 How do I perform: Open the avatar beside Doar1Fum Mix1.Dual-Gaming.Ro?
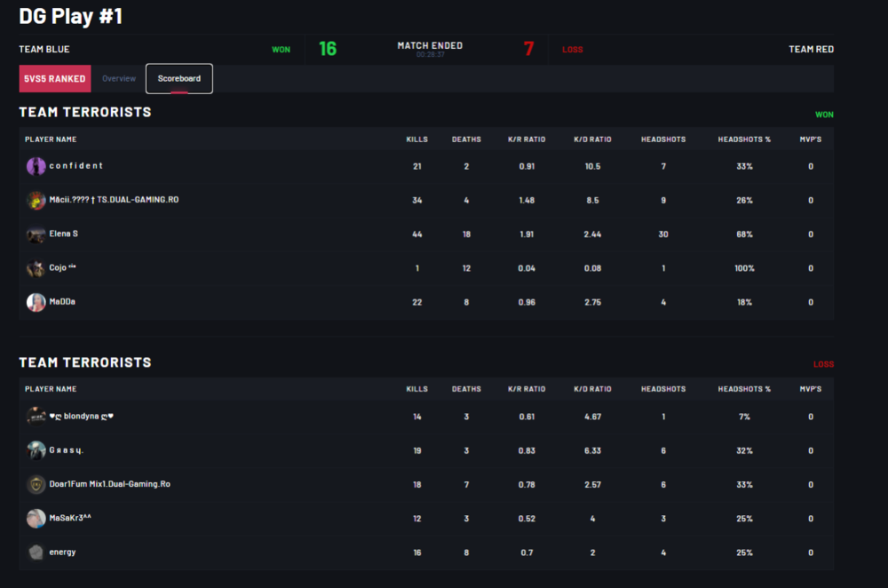36,484
